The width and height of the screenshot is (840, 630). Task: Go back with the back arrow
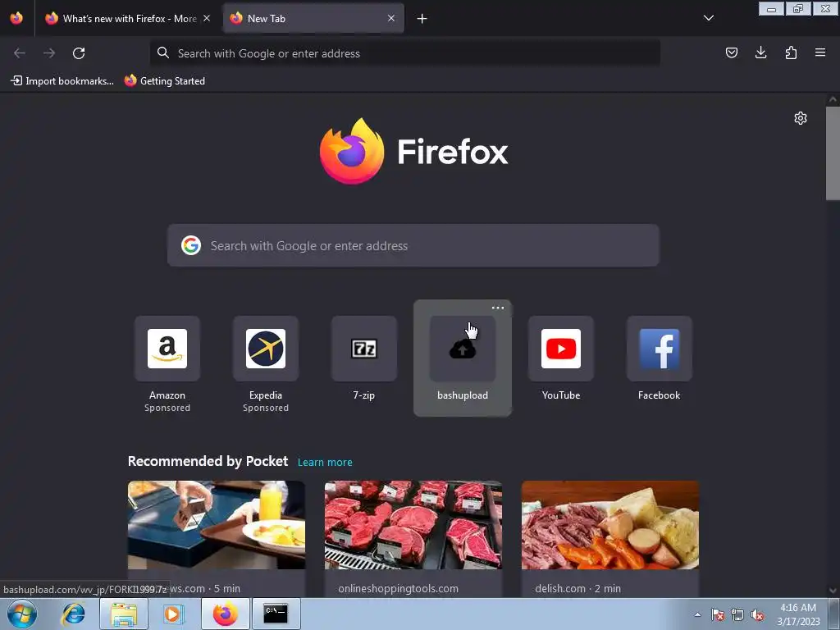[20, 53]
